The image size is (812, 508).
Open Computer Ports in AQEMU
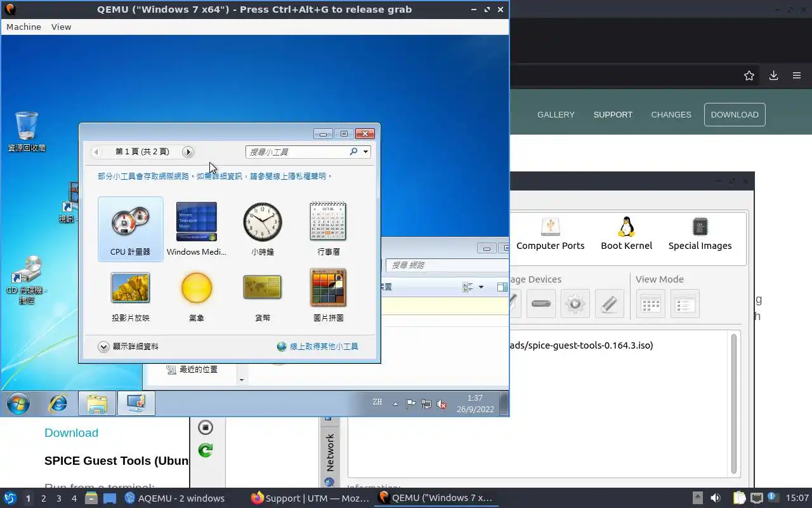click(550, 234)
